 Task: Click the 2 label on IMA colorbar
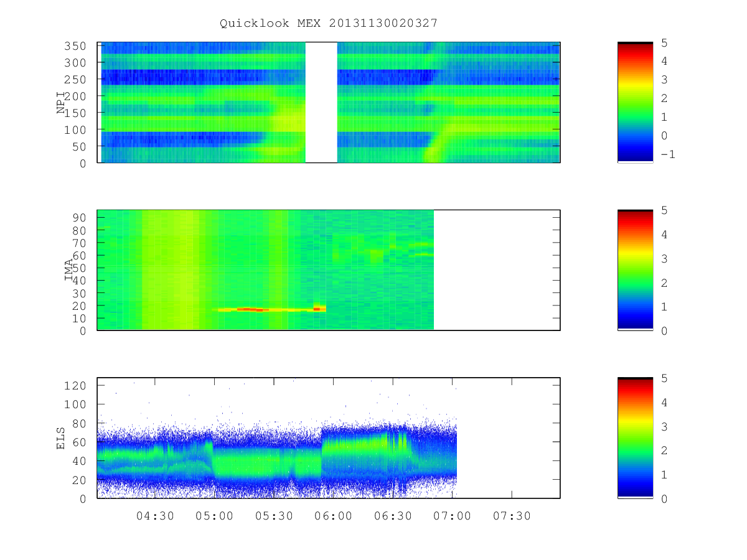pyautogui.click(x=664, y=282)
